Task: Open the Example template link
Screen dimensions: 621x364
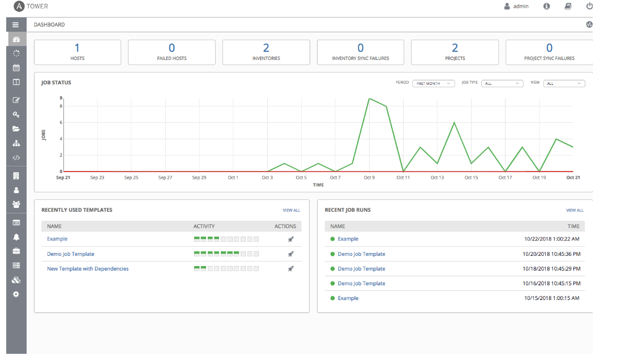Action: [57, 239]
